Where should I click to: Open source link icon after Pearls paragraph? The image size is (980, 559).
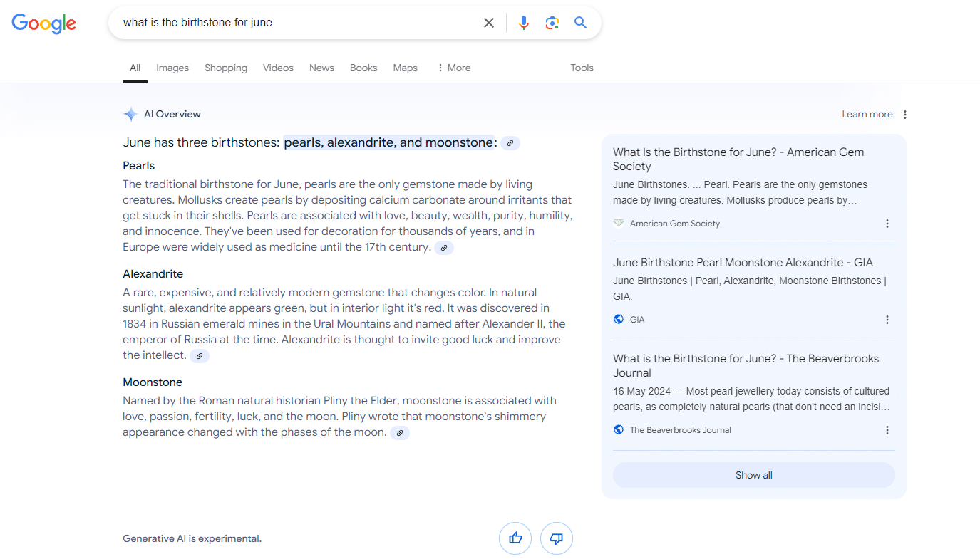[x=444, y=248]
